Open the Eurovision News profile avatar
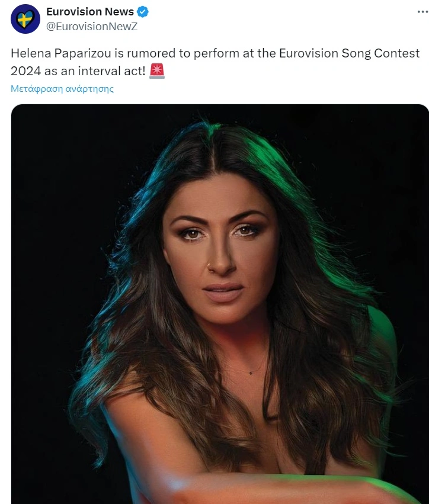 click(x=25, y=19)
